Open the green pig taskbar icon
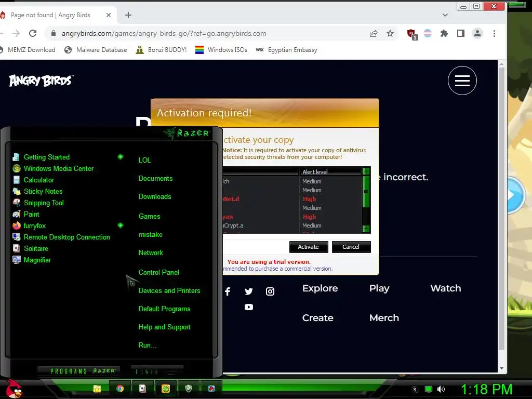Screen dimensions: 532x399 tap(166, 389)
